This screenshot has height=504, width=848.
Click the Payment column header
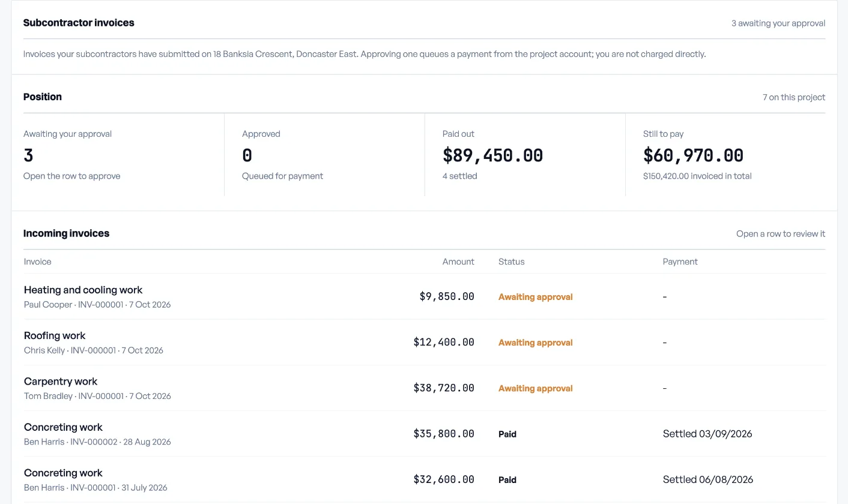click(680, 262)
